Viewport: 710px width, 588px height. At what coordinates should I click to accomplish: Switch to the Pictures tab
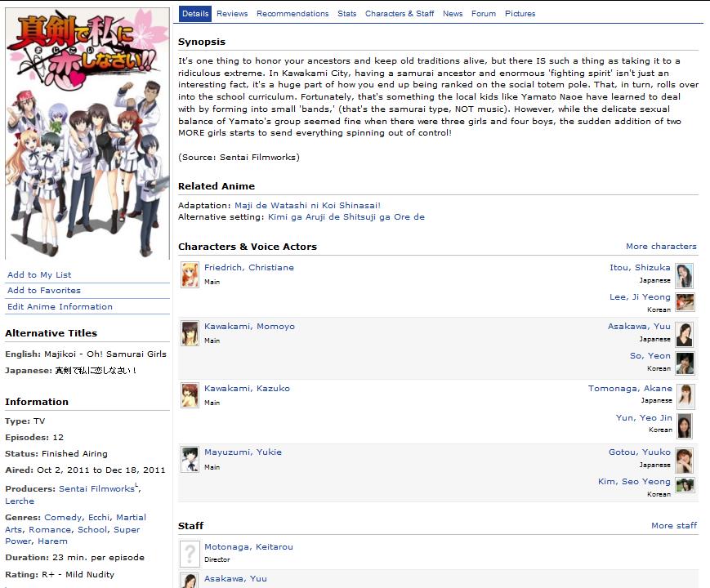tap(520, 14)
